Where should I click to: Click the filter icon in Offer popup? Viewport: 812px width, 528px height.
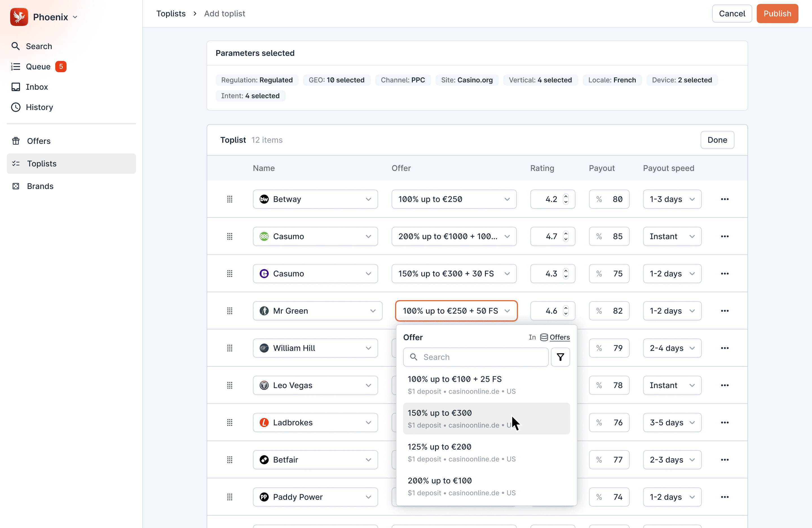(560, 357)
